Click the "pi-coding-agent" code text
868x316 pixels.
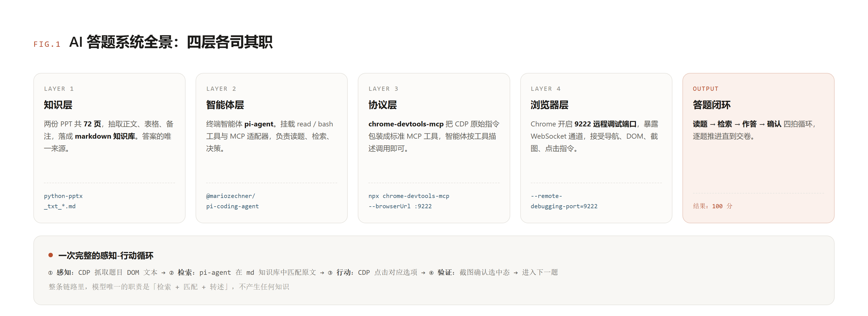click(x=233, y=206)
